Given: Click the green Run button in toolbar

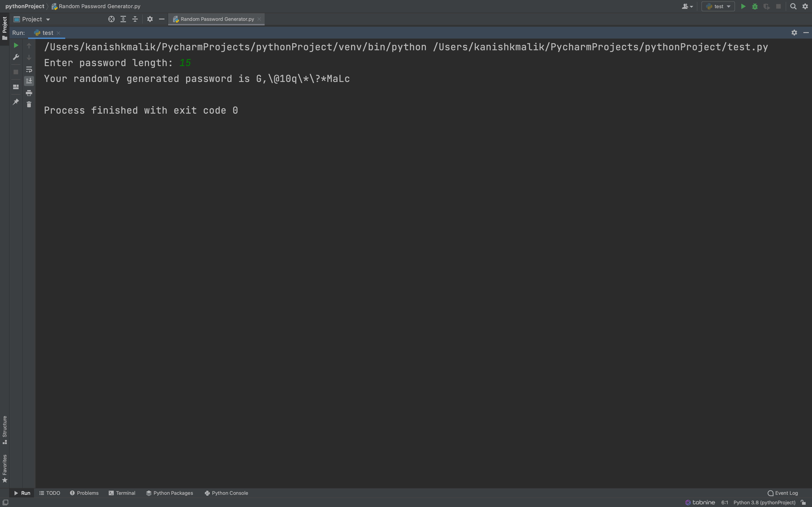Looking at the screenshot, I should (x=743, y=6).
